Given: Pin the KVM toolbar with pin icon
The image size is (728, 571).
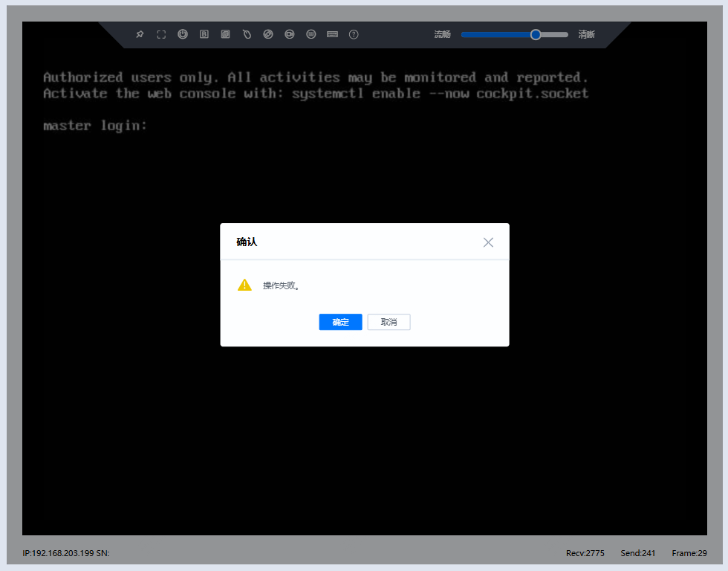Looking at the screenshot, I should (140, 34).
